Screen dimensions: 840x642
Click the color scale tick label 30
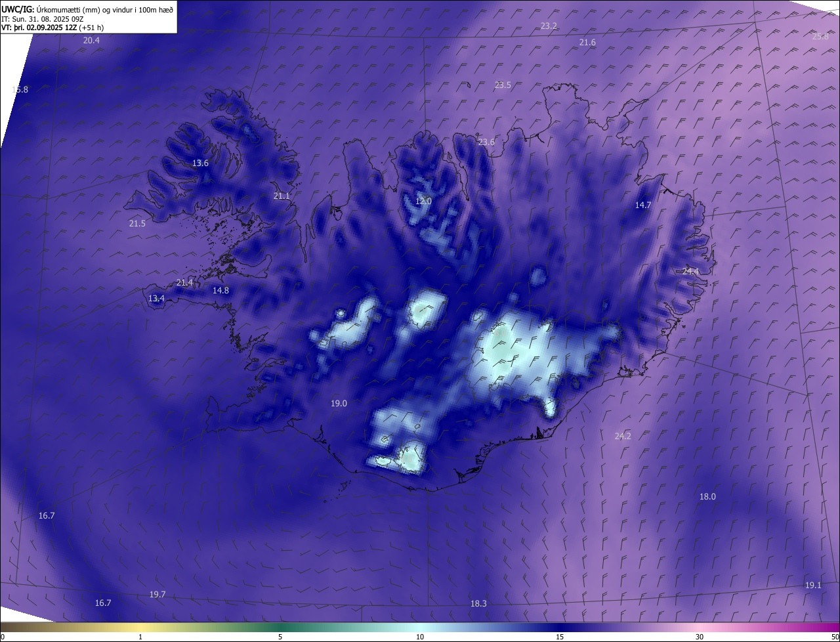pyautogui.click(x=700, y=637)
